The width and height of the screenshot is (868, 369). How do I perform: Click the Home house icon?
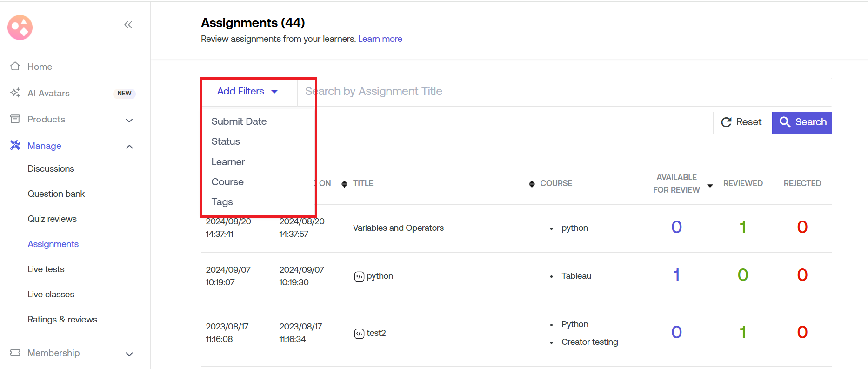tap(15, 66)
